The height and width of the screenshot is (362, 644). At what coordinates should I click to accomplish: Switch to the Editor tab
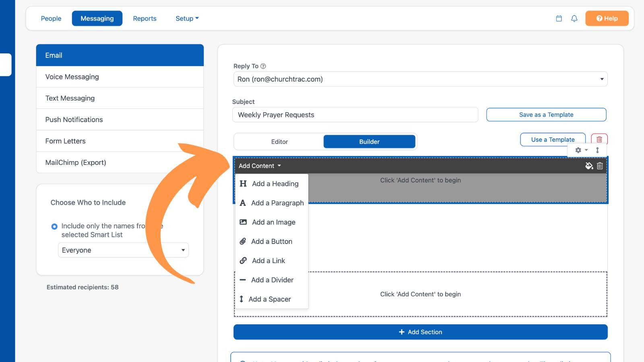pos(279,142)
